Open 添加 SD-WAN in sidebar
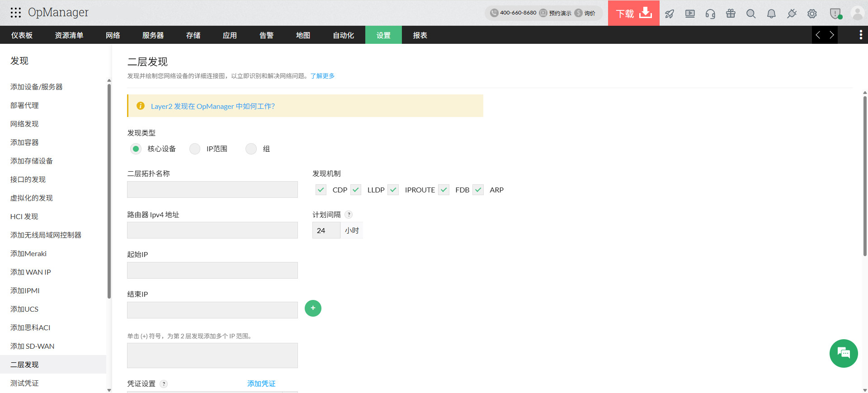868x393 pixels. click(x=33, y=346)
